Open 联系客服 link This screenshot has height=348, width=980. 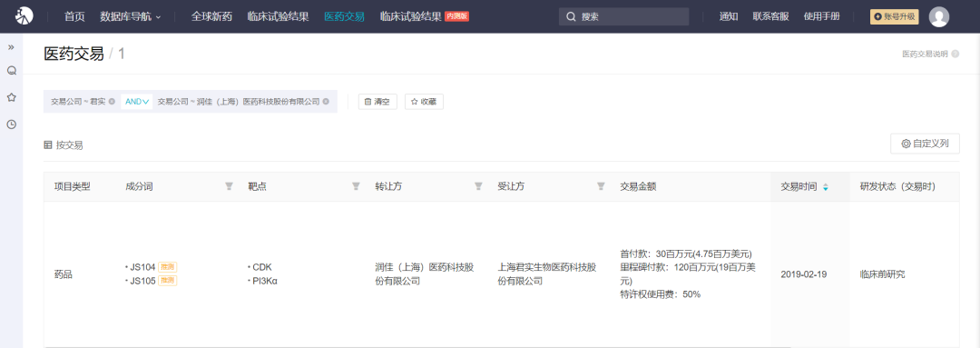pos(770,17)
